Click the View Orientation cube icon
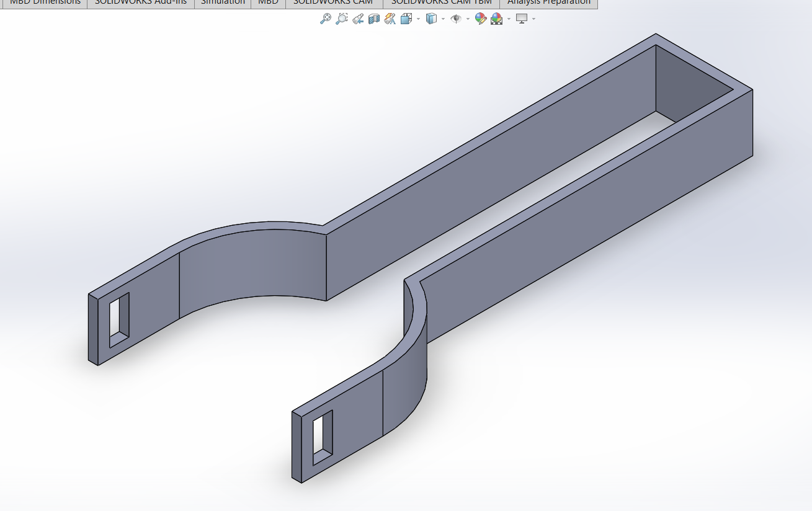The height and width of the screenshot is (511, 812). [406, 19]
